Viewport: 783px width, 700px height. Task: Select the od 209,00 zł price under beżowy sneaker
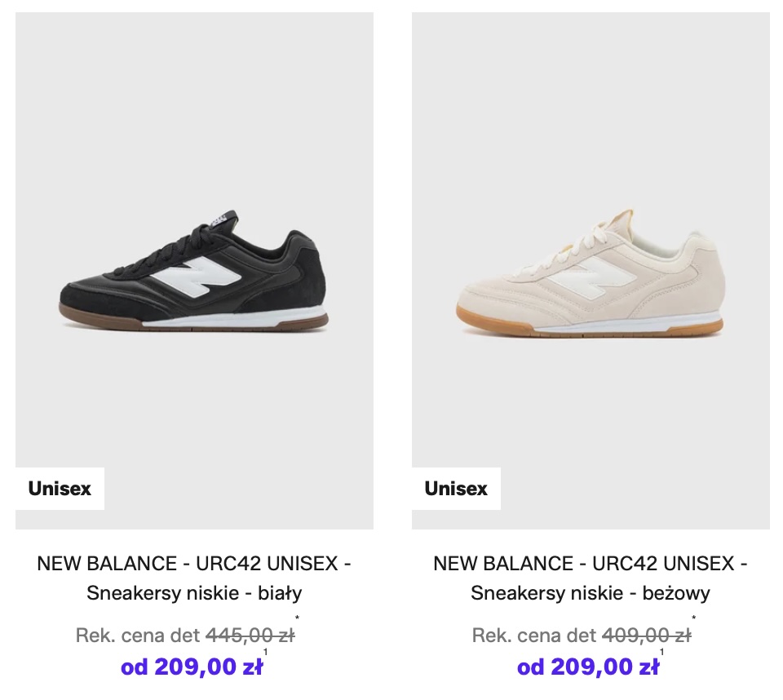coord(588,667)
